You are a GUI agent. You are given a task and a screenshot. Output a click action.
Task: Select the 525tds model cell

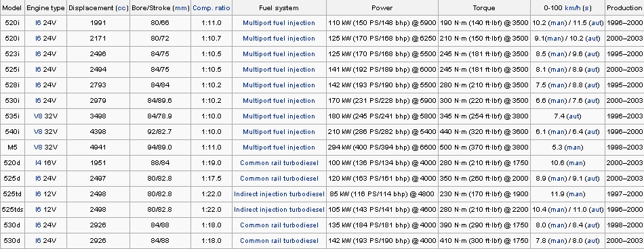[x=12, y=210]
